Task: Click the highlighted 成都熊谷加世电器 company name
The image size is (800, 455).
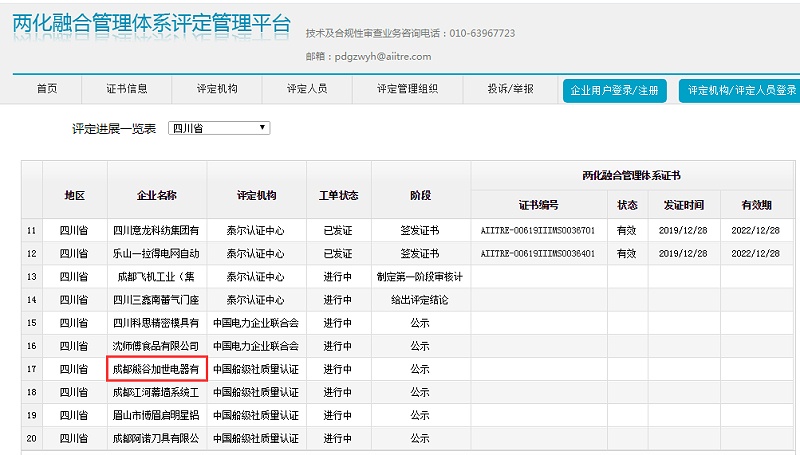Action: coord(156,369)
